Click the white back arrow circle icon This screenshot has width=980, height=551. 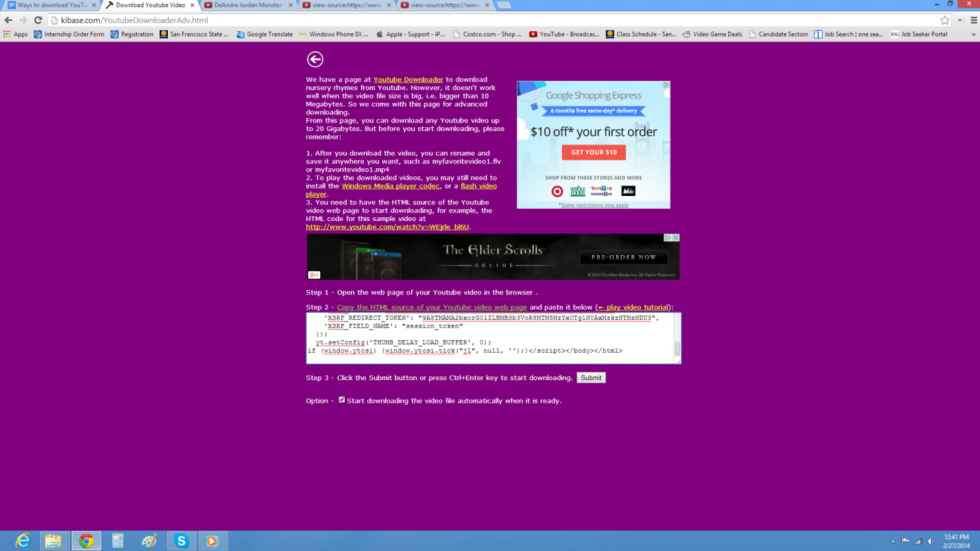[x=315, y=59]
